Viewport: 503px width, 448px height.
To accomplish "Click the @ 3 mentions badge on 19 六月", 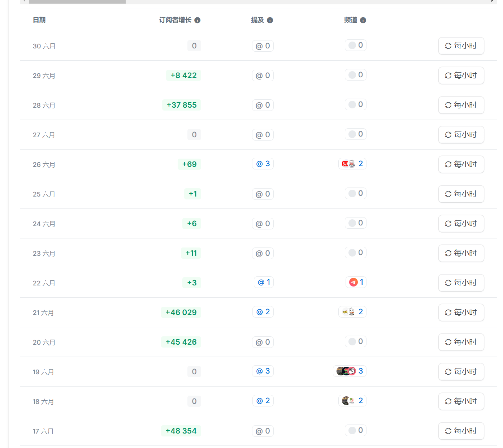I will [x=263, y=371].
